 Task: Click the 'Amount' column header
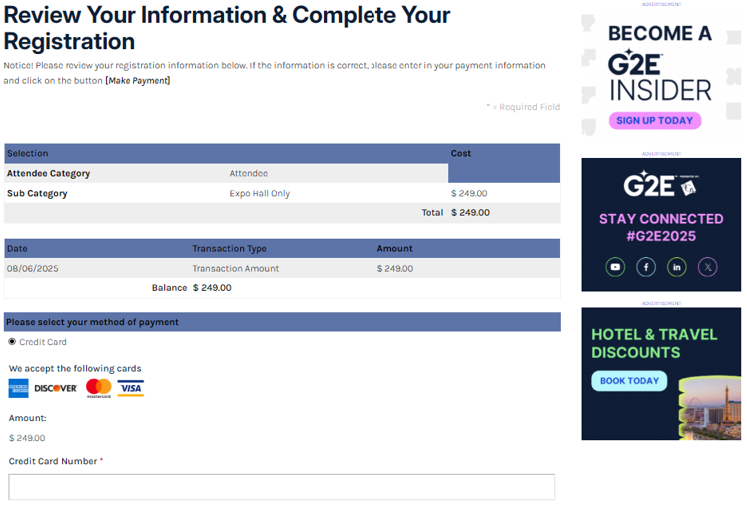coord(394,249)
